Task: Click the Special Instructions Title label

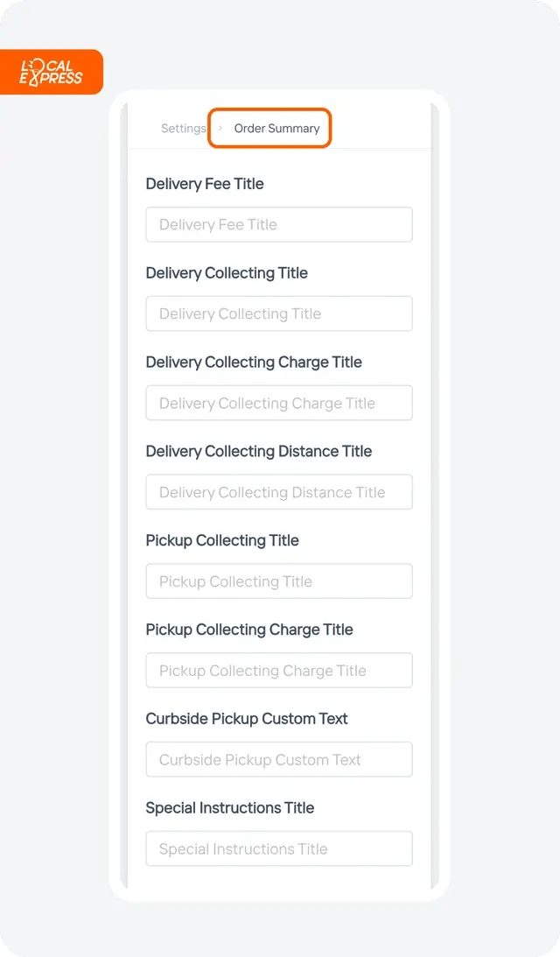Action: [230, 807]
